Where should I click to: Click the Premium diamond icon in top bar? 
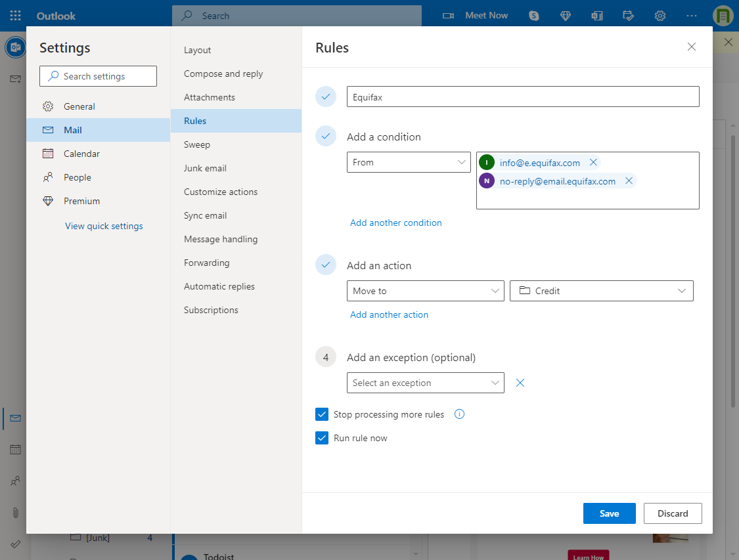click(x=566, y=16)
